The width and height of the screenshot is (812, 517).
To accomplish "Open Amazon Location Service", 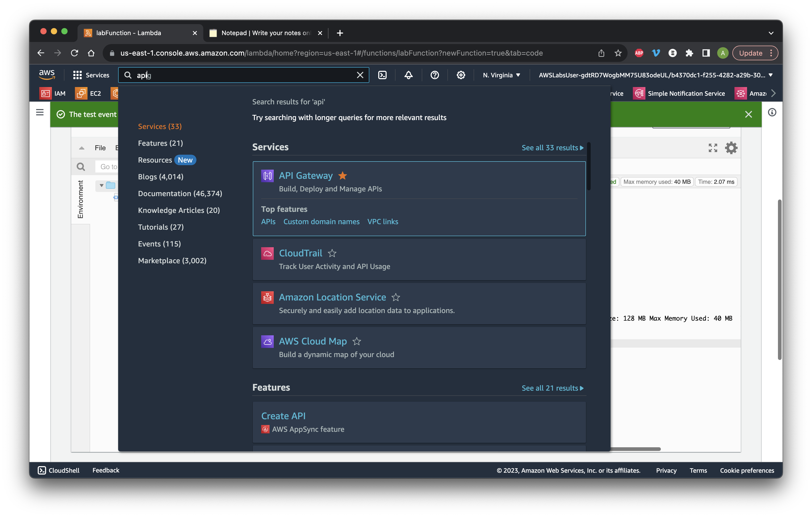I will 332,297.
